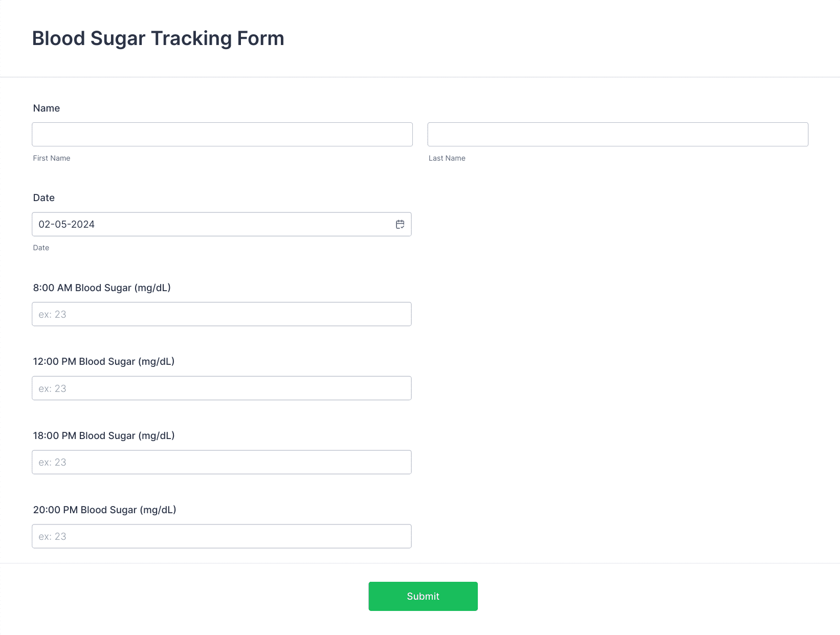This screenshot has height=635, width=840.
Task: Click the 12:00 PM Blood Sugar input
Action: (x=222, y=388)
